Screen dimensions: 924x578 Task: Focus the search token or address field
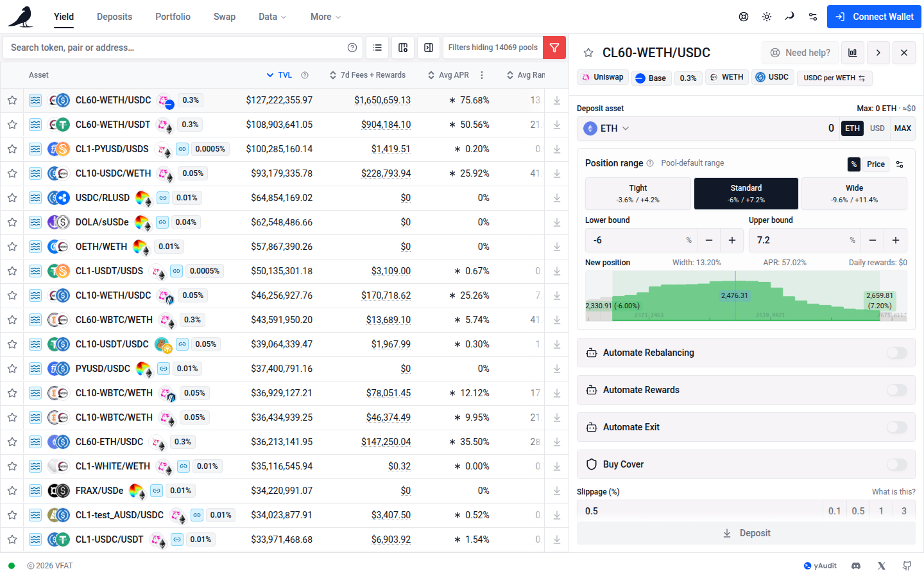coord(173,48)
